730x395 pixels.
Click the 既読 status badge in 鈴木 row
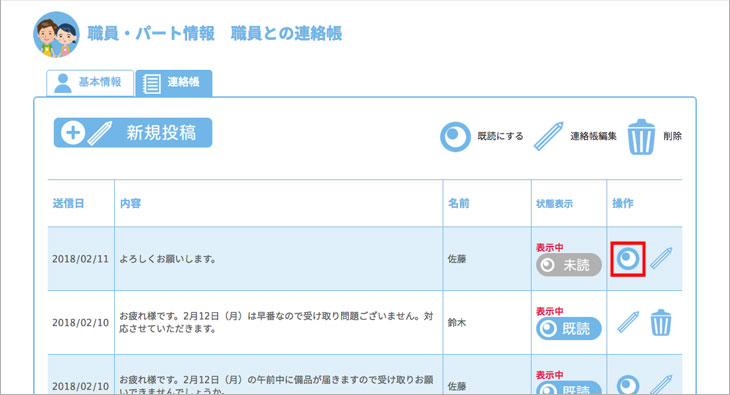tap(568, 329)
